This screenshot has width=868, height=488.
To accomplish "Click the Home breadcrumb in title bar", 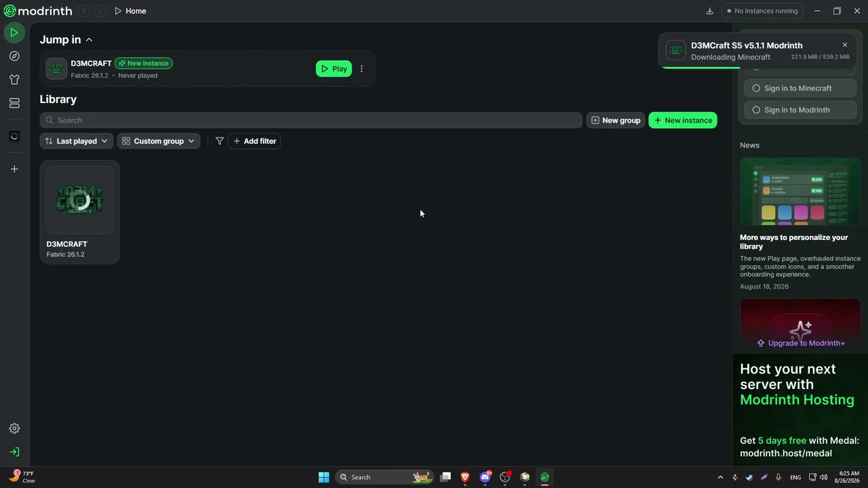I will click(130, 11).
